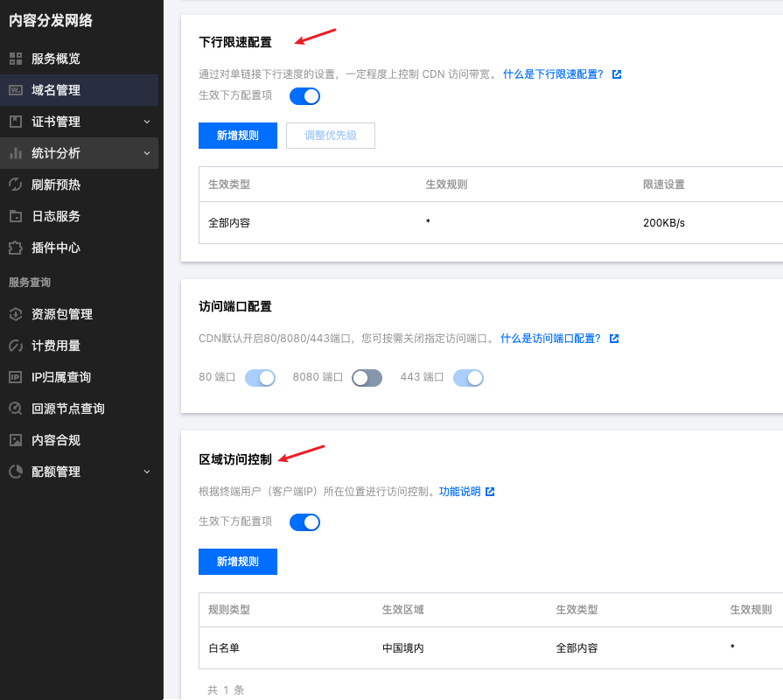Viewport: 783px width, 700px height.
Task: Click the 配额管理 pie chart icon
Action: coord(16,472)
